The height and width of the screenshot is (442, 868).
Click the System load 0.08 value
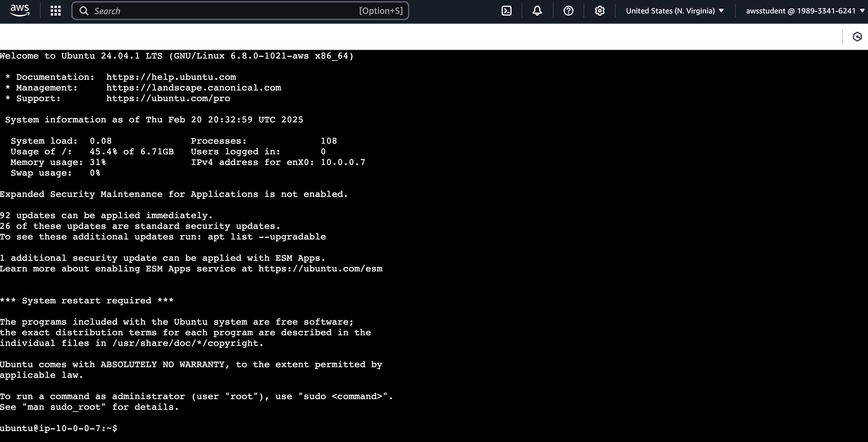click(101, 141)
